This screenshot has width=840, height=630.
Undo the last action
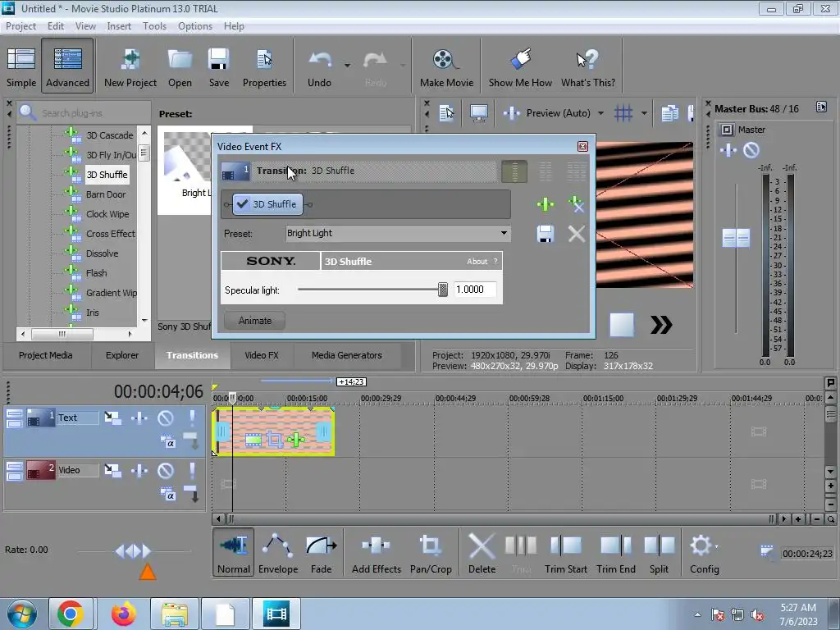coord(320,67)
